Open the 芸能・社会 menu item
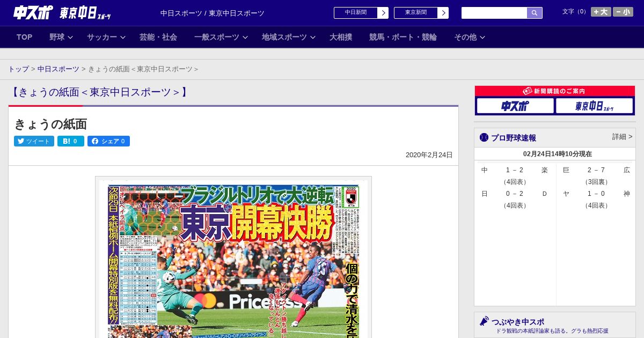This screenshot has height=338, width=644. click(158, 37)
